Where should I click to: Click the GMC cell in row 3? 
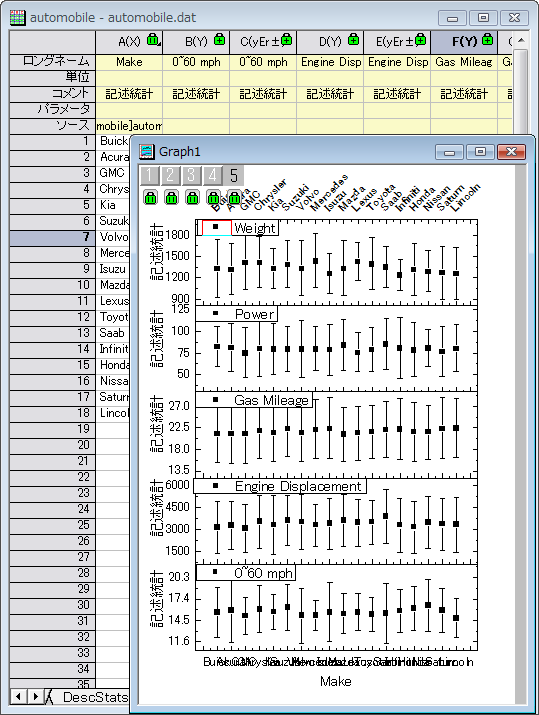pos(113,173)
